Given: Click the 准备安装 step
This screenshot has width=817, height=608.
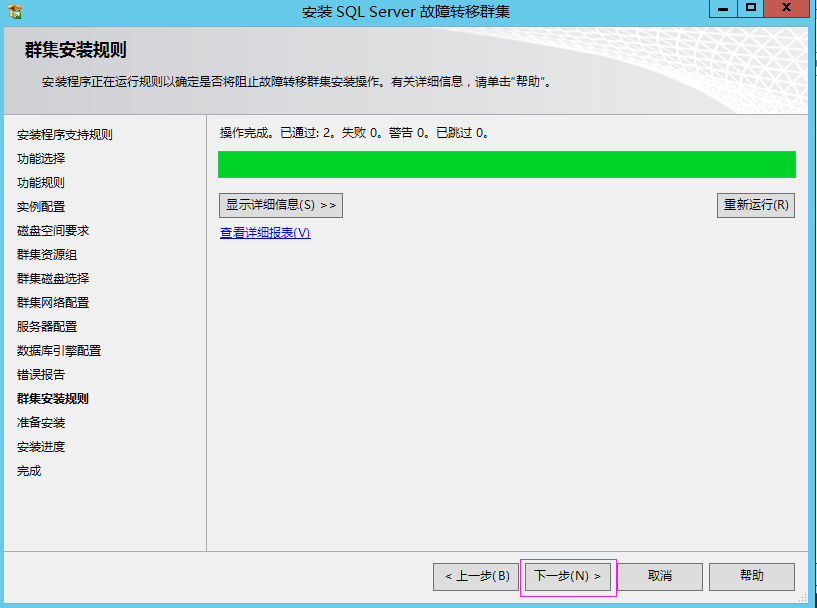Looking at the screenshot, I should click(41, 423).
